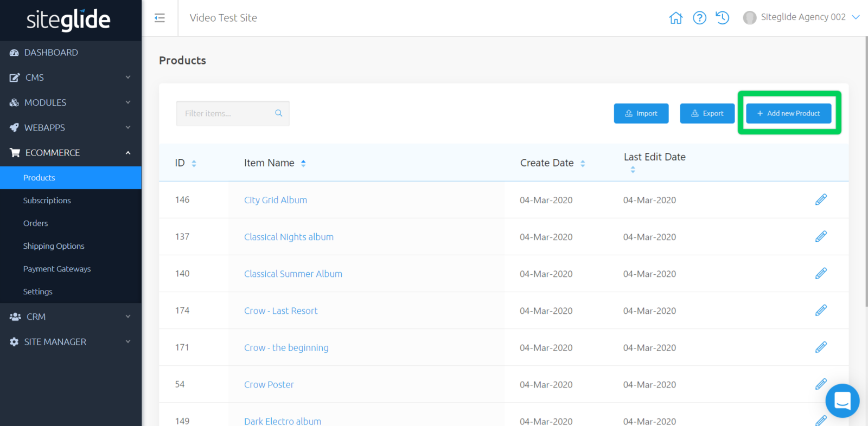Viewport: 868px width, 426px height.
Task: Sort table by ID column arrows
Action: tap(194, 163)
